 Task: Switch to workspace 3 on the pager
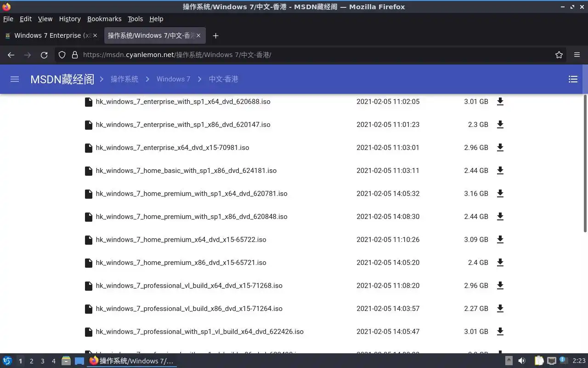pyautogui.click(x=42, y=361)
